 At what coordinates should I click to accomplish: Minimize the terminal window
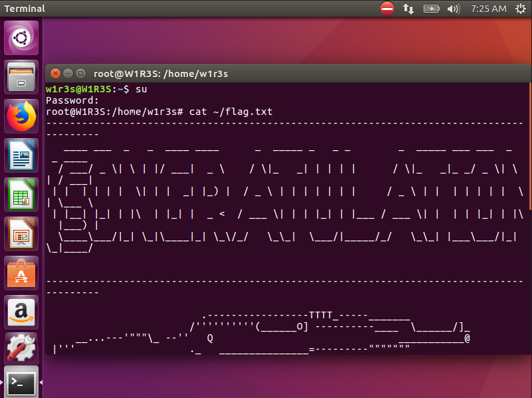pyautogui.click(x=68, y=73)
